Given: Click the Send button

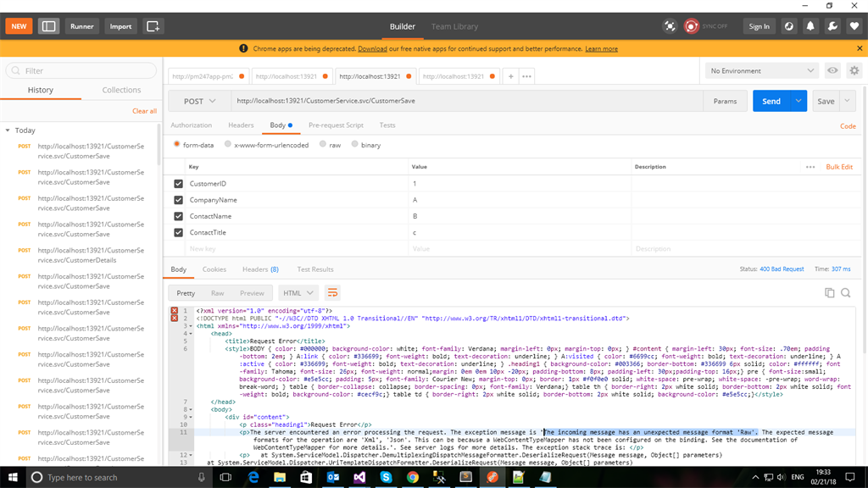Looking at the screenshot, I should point(771,101).
